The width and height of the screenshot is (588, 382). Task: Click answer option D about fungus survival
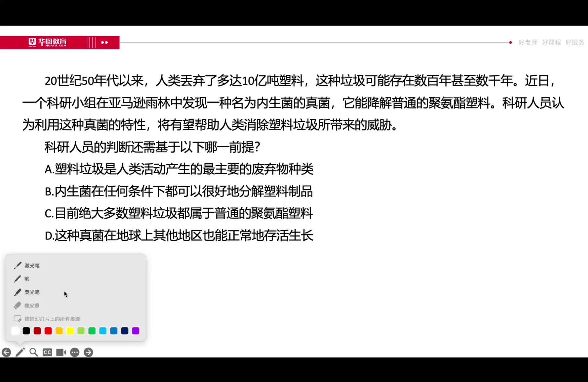click(x=179, y=236)
